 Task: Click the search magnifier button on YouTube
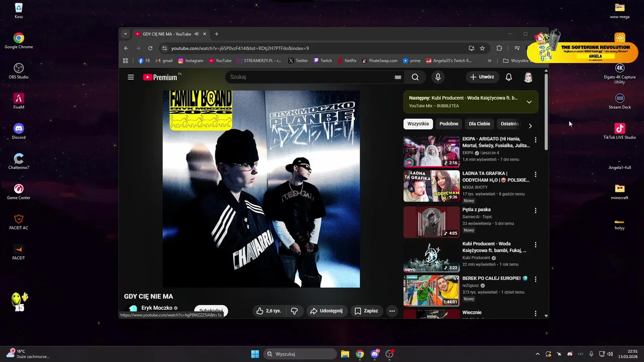tap(415, 77)
